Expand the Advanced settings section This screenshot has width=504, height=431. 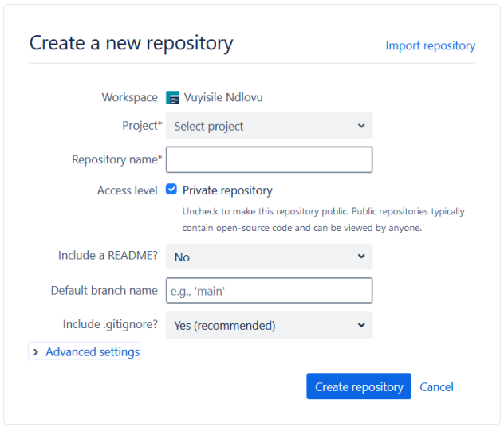coord(85,351)
